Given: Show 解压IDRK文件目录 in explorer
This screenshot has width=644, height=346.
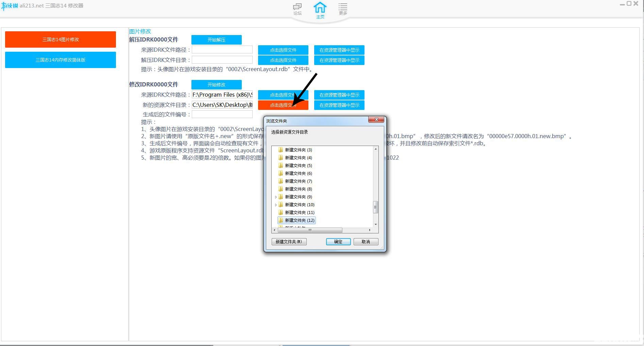Looking at the screenshot, I should tap(339, 60).
